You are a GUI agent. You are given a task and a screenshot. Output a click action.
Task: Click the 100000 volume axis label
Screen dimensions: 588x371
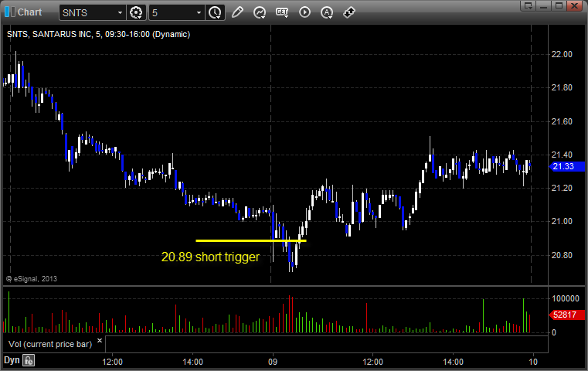point(566,298)
